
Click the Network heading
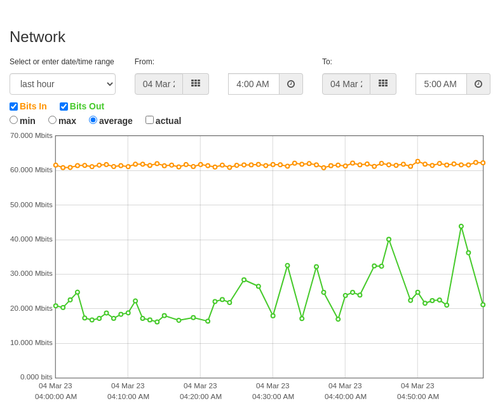tap(37, 37)
